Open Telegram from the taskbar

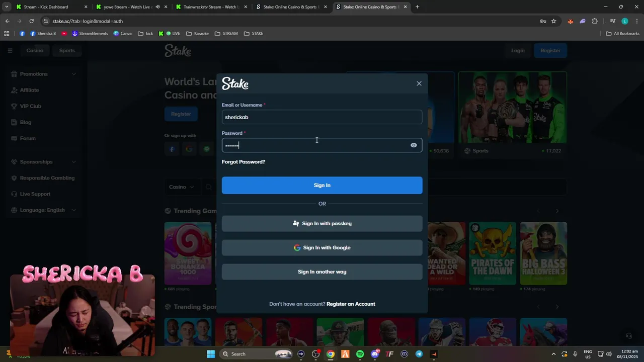click(419, 354)
